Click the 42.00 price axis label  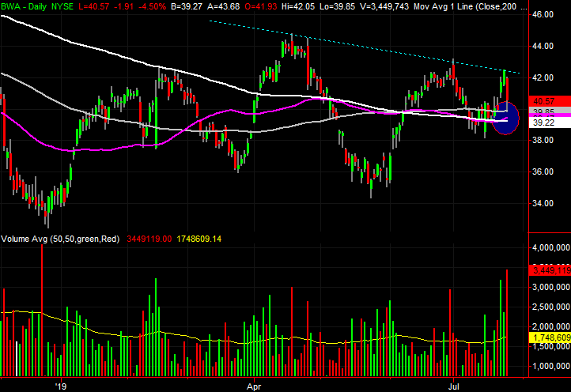[x=543, y=77]
